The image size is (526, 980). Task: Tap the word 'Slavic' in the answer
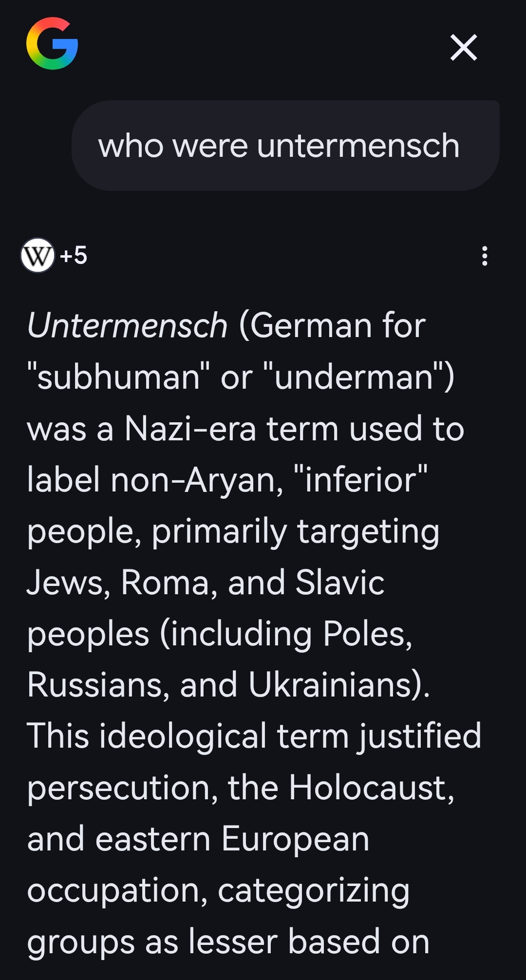(340, 583)
